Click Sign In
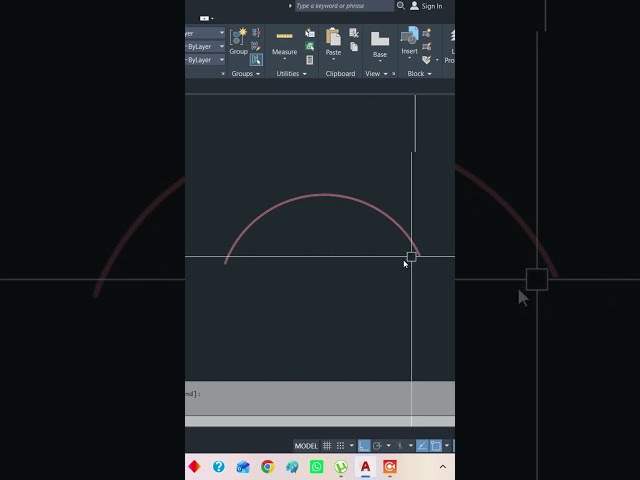Viewport: 640px width, 480px height. (431, 6)
